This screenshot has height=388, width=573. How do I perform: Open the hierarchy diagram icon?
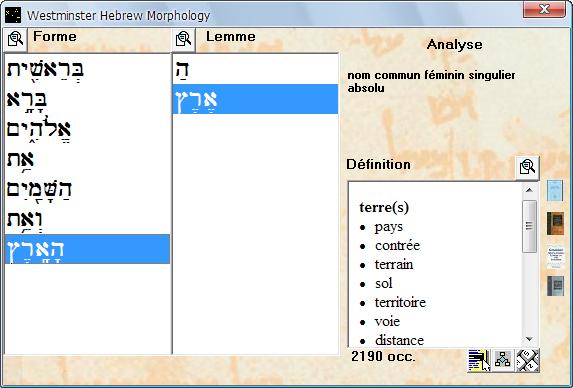click(x=503, y=360)
